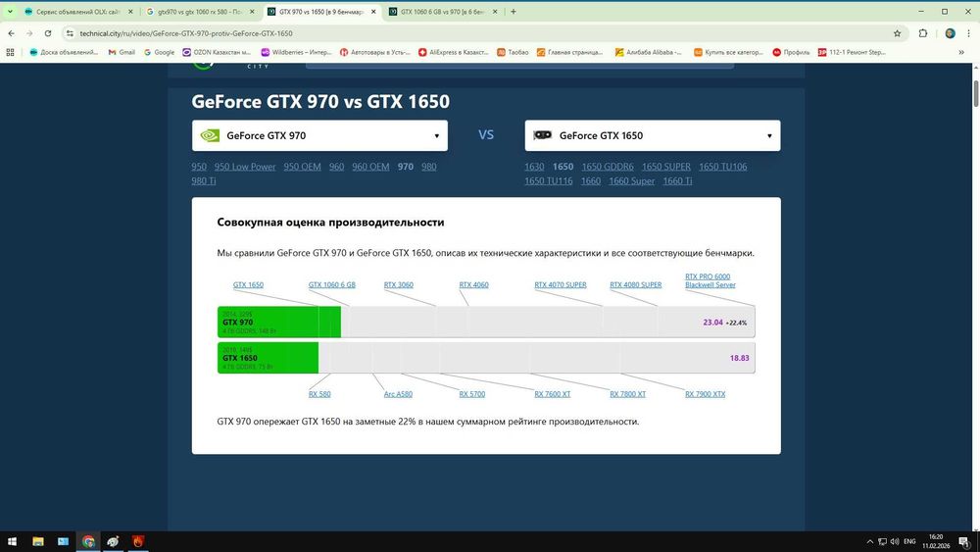Open the RTX PRO 6000 Blackwell Server link

coord(710,280)
